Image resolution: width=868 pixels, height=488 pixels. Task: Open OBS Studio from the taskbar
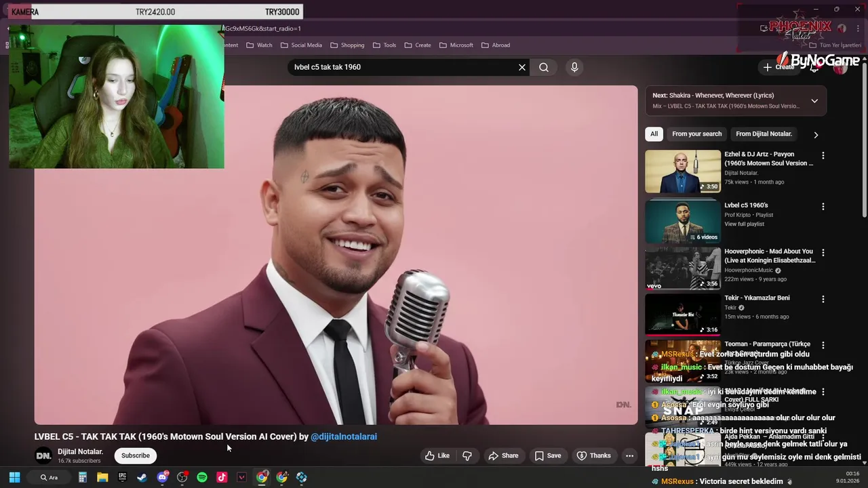[182, 477]
